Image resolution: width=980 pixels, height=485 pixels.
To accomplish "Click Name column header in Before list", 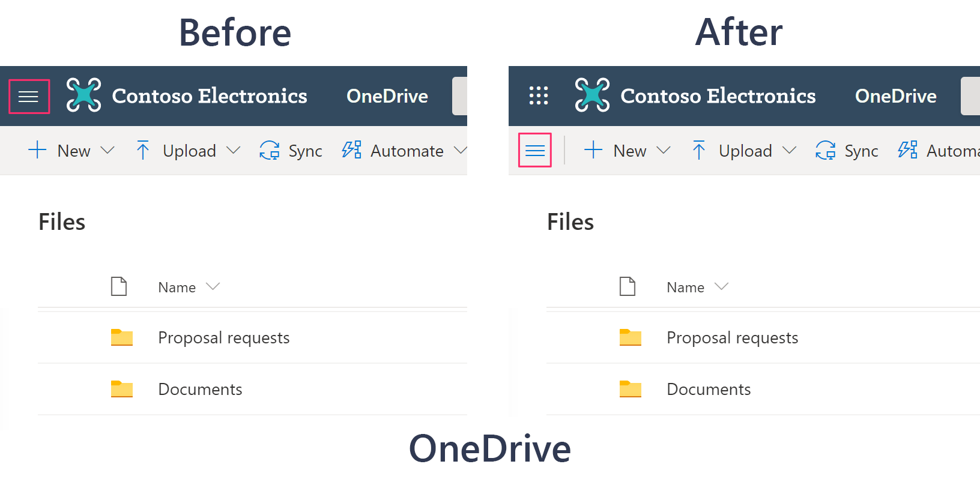I will click(x=177, y=288).
